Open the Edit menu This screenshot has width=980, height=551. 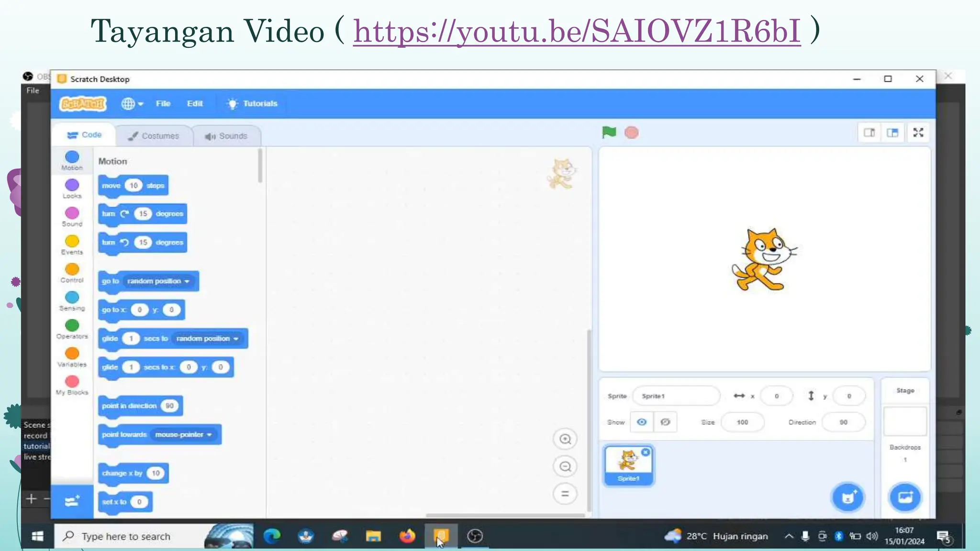point(195,103)
